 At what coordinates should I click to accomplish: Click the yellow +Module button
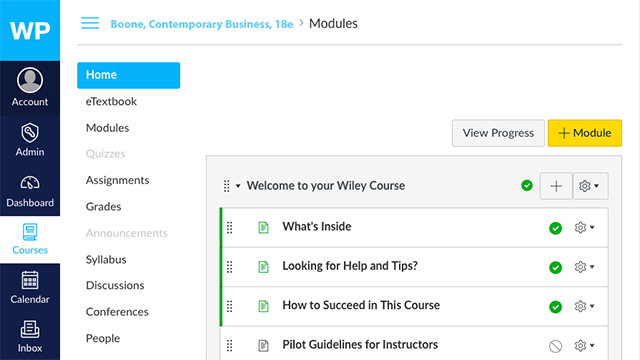click(x=584, y=133)
